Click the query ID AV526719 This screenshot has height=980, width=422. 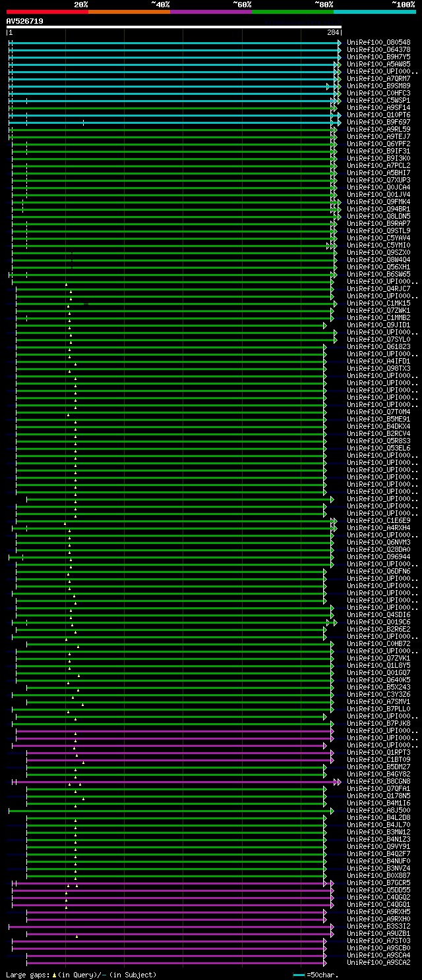pos(24,21)
